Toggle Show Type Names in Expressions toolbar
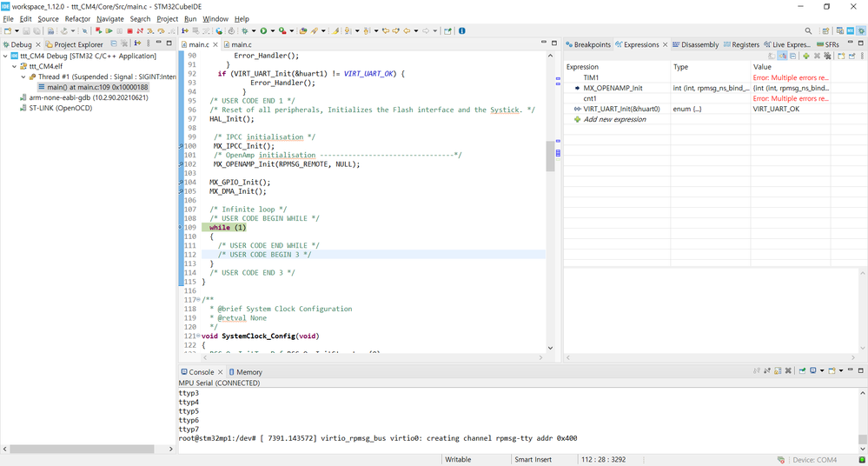 pos(771,56)
